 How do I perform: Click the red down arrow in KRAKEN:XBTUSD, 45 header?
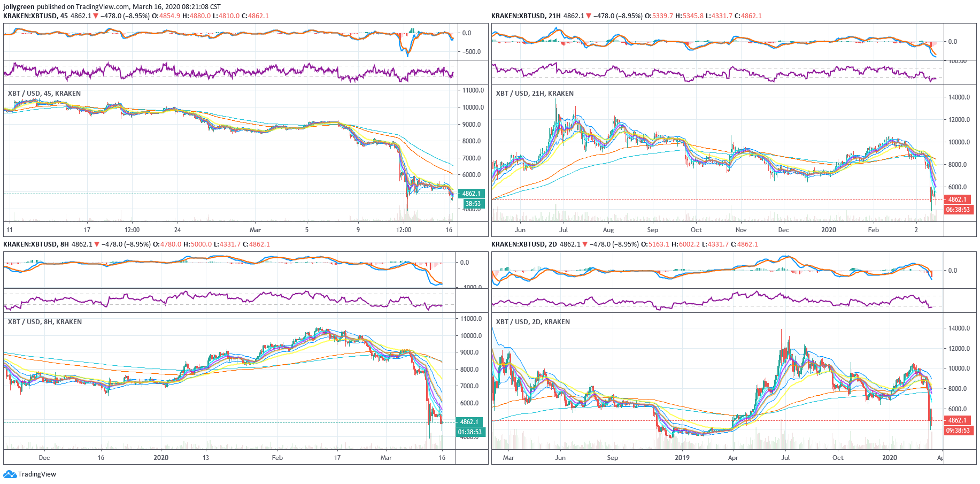pyautogui.click(x=96, y=16)
